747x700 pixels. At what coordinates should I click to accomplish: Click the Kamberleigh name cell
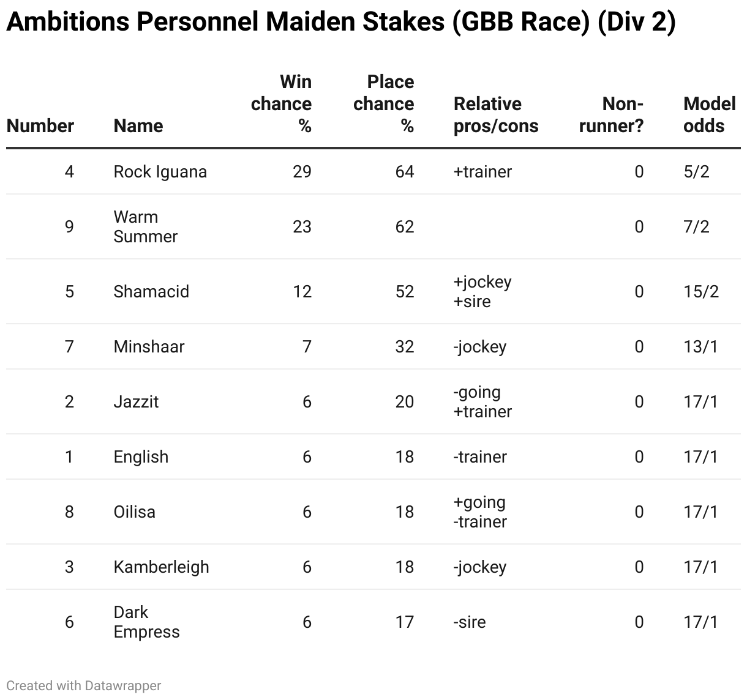pyautogui.click(x=162, y=567)
